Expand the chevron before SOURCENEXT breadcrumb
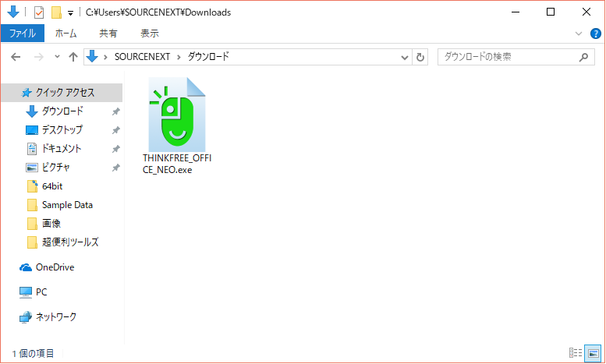Screen dimensions: 606x364 click(x=105, y=57)
